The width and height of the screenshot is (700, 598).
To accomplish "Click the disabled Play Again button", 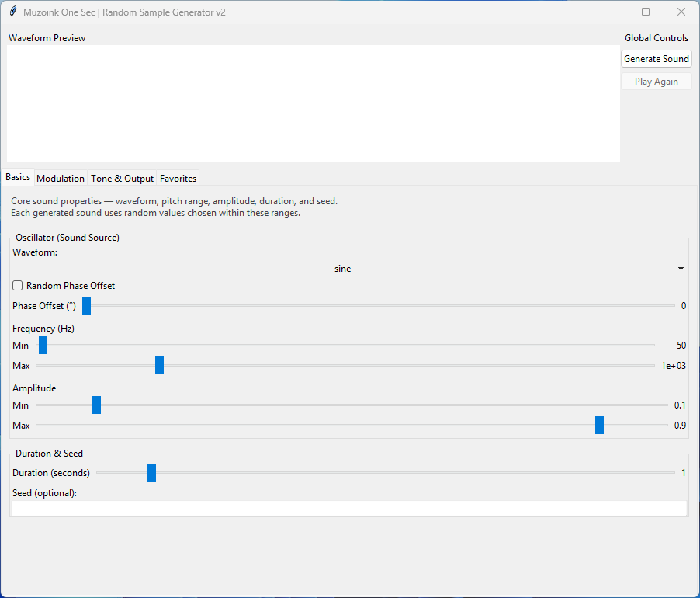I will pos(657,82).
